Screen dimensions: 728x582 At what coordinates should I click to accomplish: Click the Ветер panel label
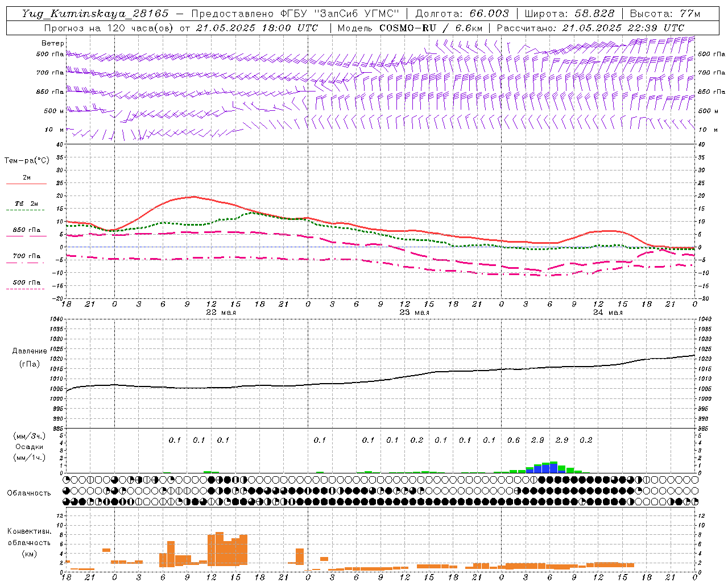coord(53,43)
